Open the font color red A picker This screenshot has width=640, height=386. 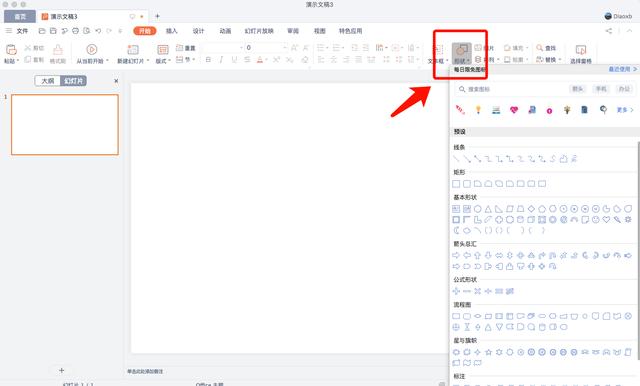click(260, 60)
